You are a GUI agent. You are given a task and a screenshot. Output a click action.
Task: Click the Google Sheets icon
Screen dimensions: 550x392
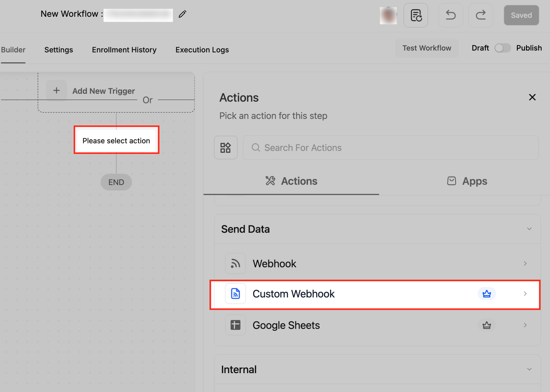[x=235, y=325]
